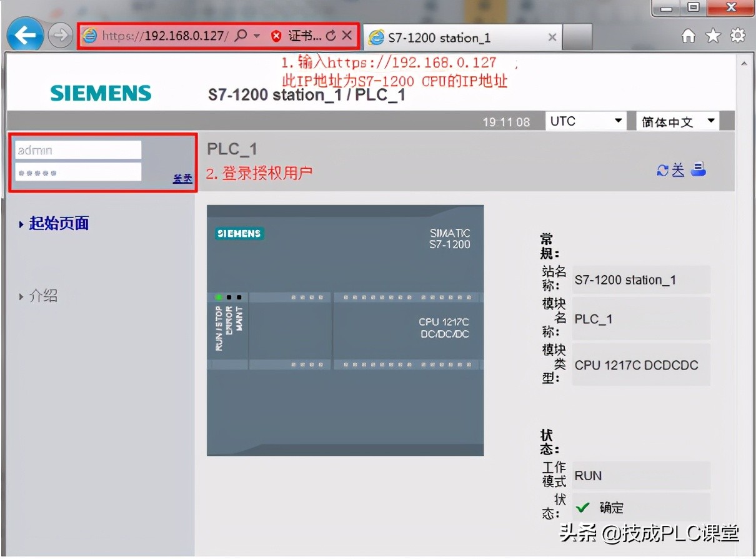This screenshot has height=559, width=756.
Task: Click the Back navigation arrow
Action: [24, 35]
